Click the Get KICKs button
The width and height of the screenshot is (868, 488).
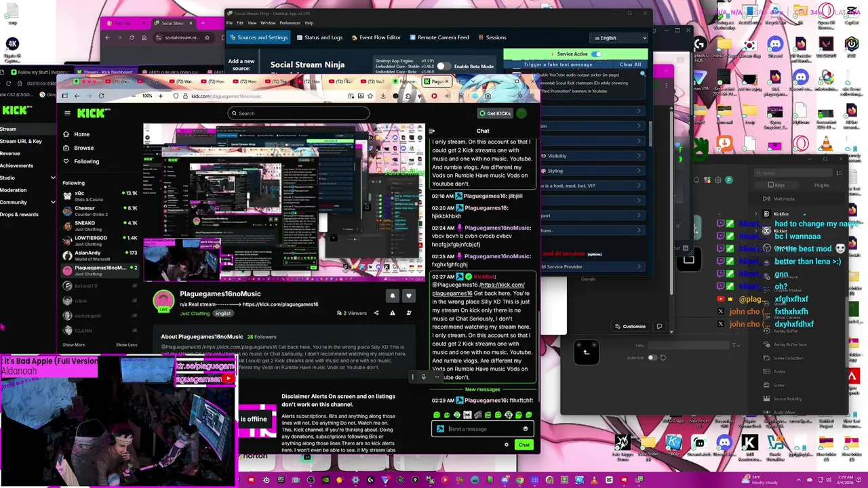point(495,113)
